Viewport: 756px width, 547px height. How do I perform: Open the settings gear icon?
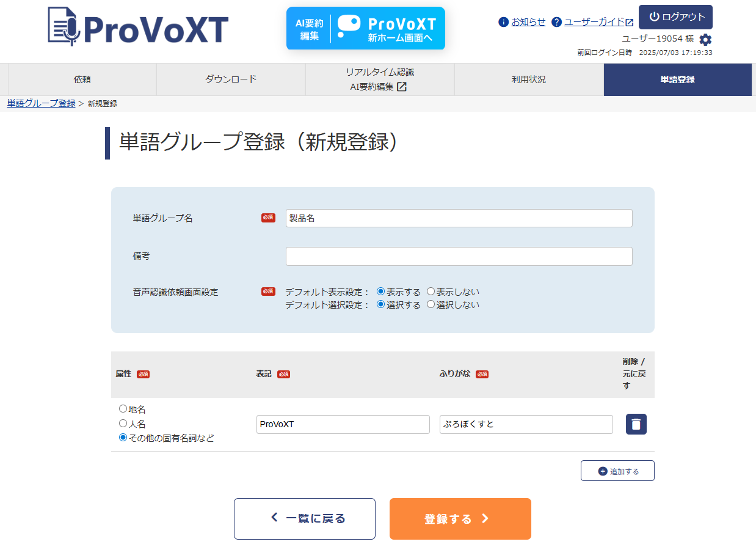click(705, 40)
